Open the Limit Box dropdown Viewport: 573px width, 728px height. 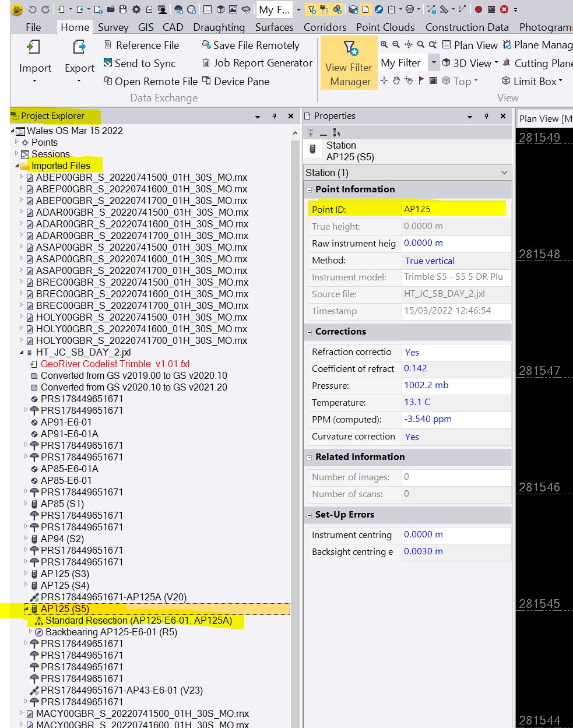532,81
